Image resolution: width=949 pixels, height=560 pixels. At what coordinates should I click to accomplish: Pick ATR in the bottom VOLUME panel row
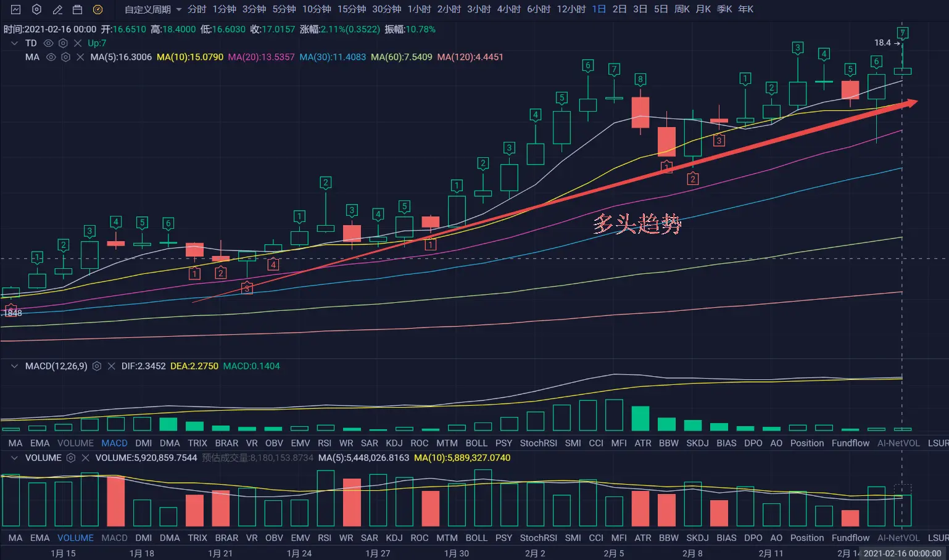point(643,538)
